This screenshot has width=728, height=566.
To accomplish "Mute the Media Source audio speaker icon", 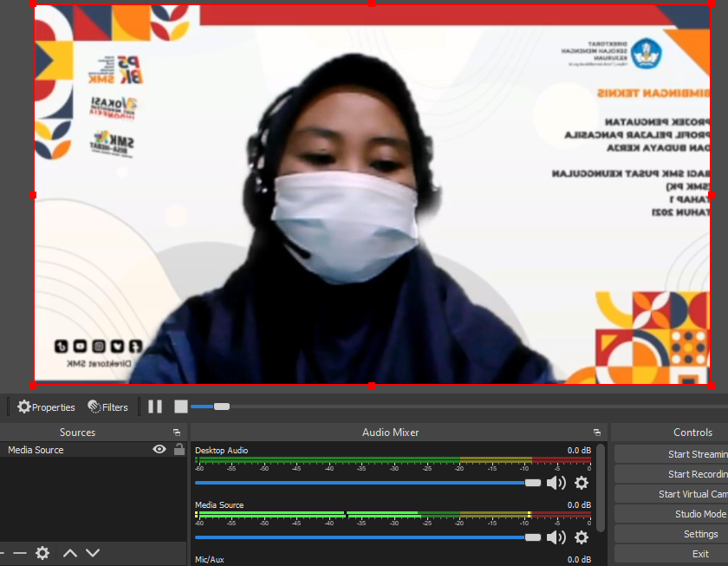I will [x=556, y=537].
